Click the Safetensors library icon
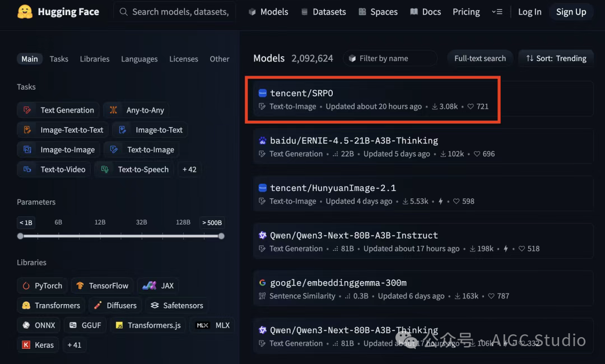This screenshot has width=605, height=364. point(155,305)
